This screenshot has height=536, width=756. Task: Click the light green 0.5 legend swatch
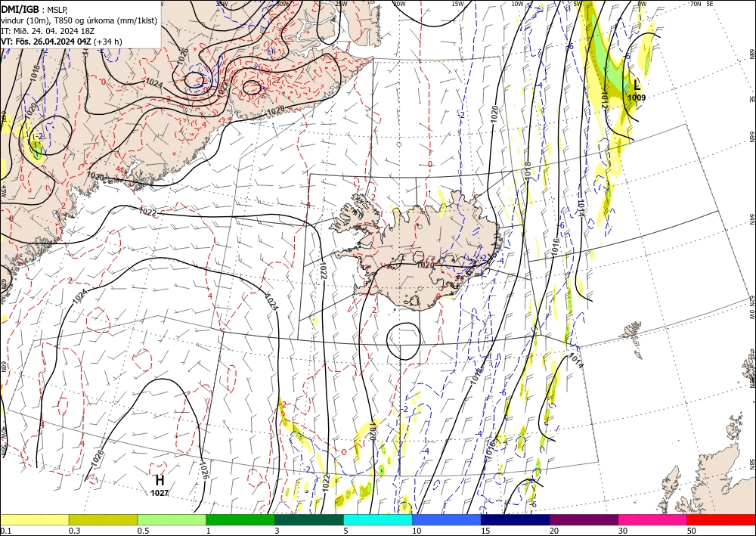pyautogui.click(x=172, y=519)
